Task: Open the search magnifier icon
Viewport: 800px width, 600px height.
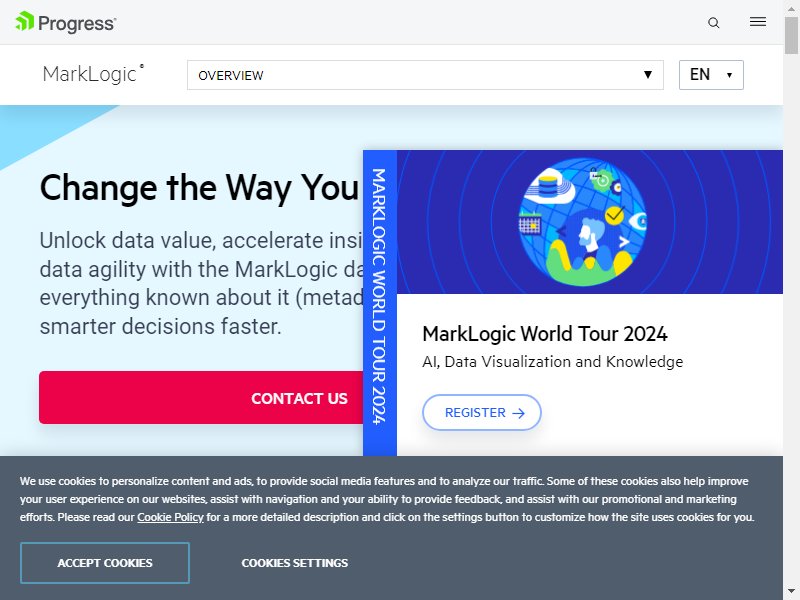Action: pos(714,22)
